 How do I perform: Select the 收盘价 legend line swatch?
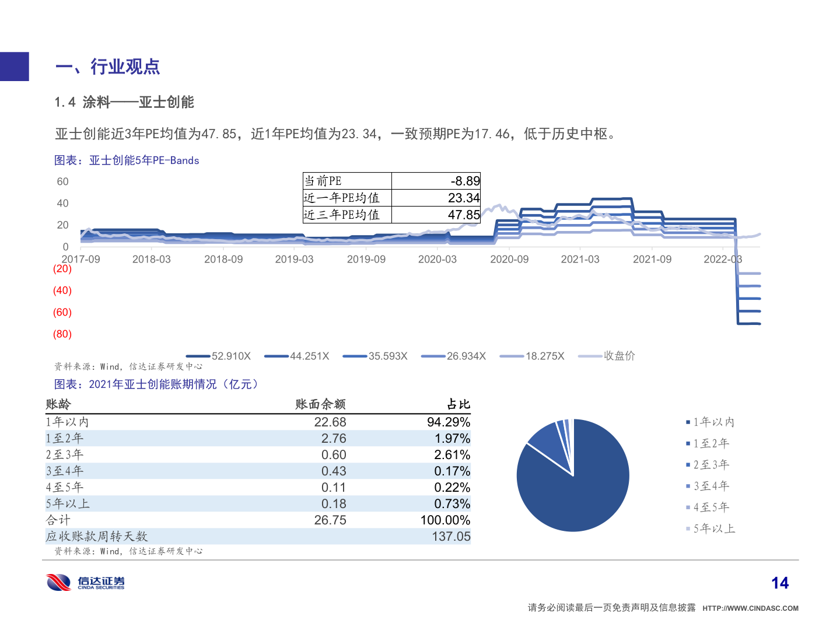click(x=589, y=356)
